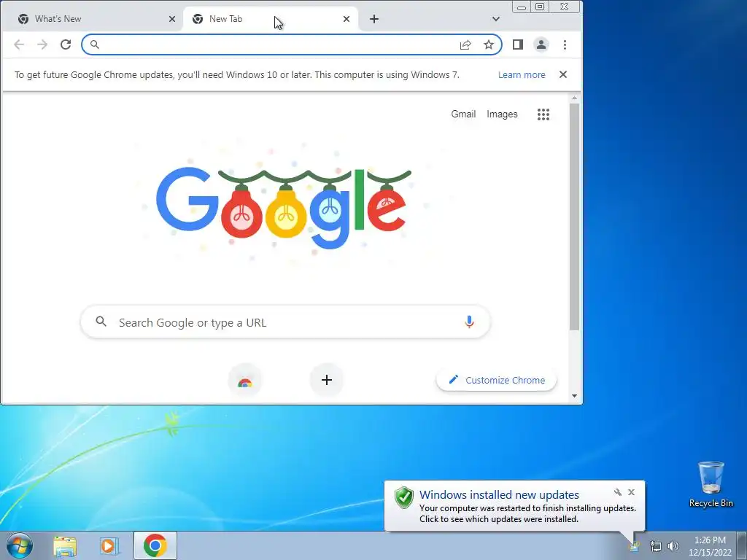Dismiss the Windows 7 update infobar
This screenshot has height=560, width=747.
click(x=563, y=74)
